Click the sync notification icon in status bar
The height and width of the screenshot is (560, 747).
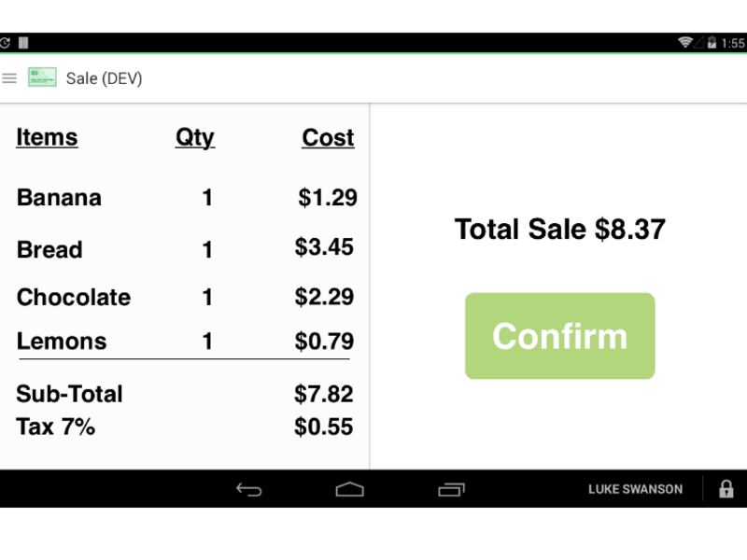[x=5, y=43]
